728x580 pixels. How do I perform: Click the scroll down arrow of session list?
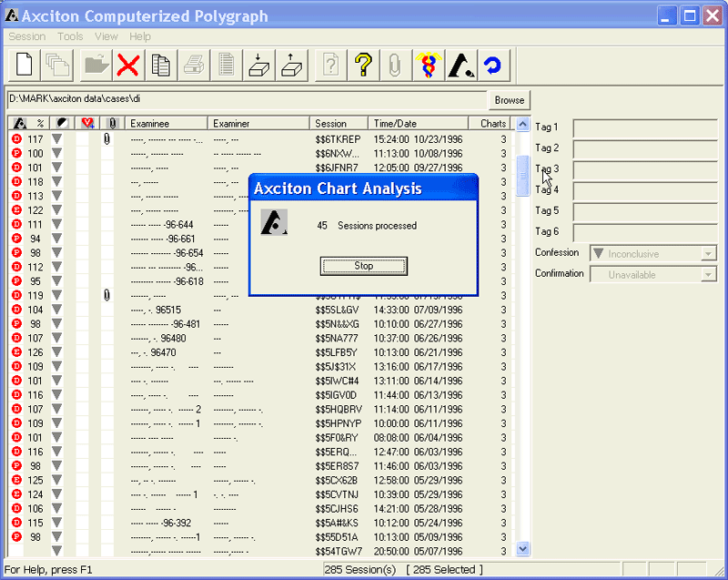click(522, 549)
